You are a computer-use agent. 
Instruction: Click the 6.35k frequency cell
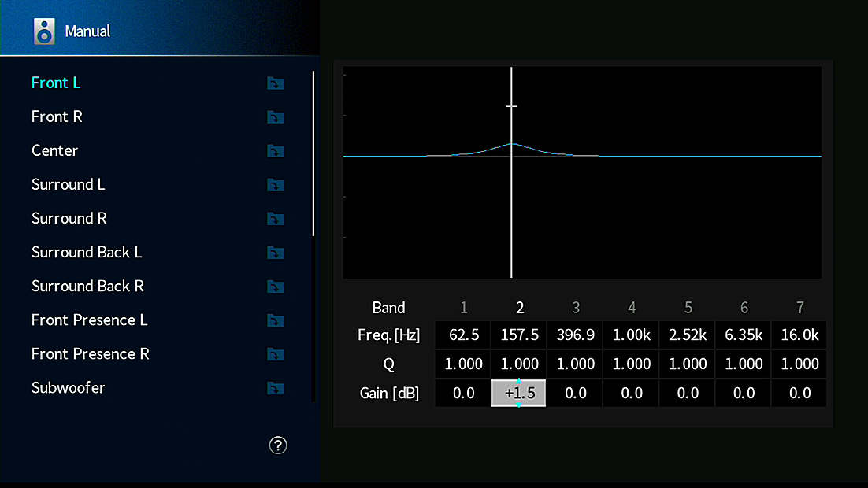tap(744, 335)
